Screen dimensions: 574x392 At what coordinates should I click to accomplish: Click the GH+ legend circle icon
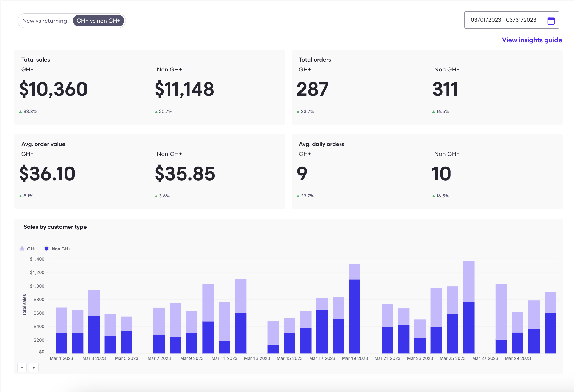click(x=22, y=249)
